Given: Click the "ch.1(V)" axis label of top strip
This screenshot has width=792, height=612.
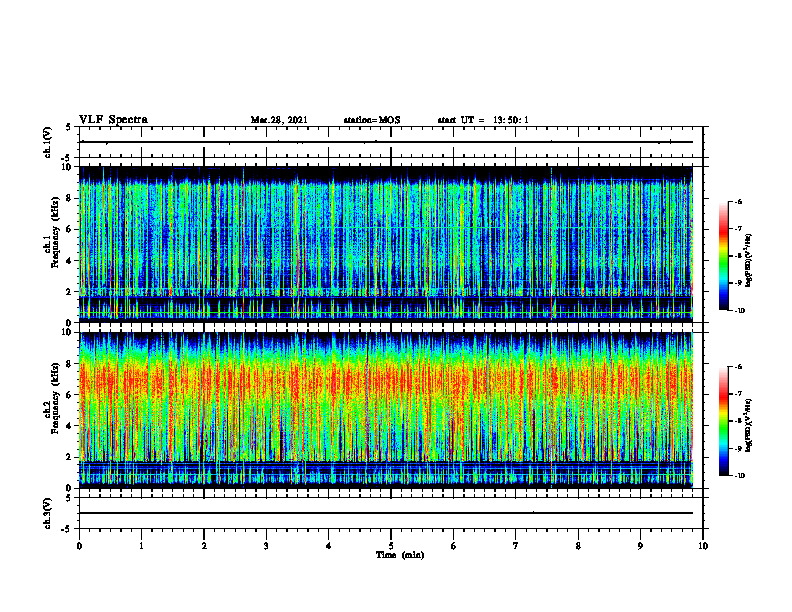Looking at the screenshot, I should [47, 142].
